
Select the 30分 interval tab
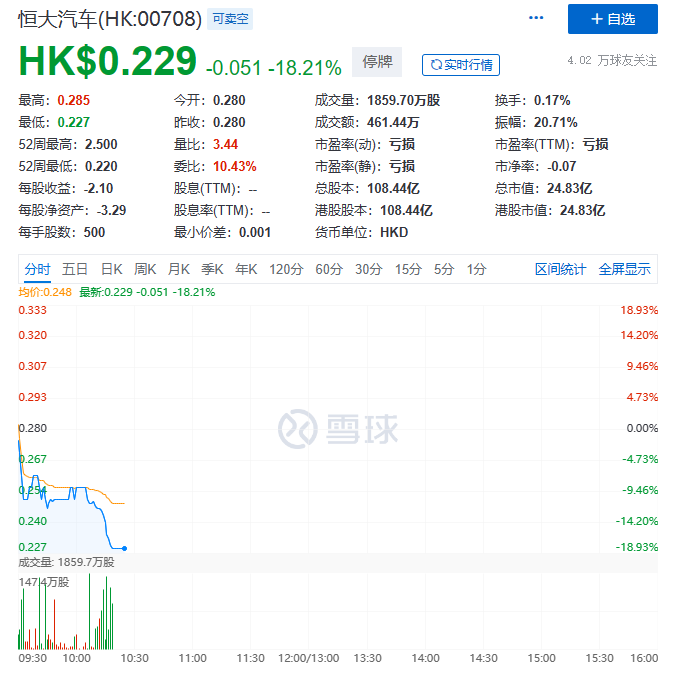pyautogui.click(x=368, y=269)
